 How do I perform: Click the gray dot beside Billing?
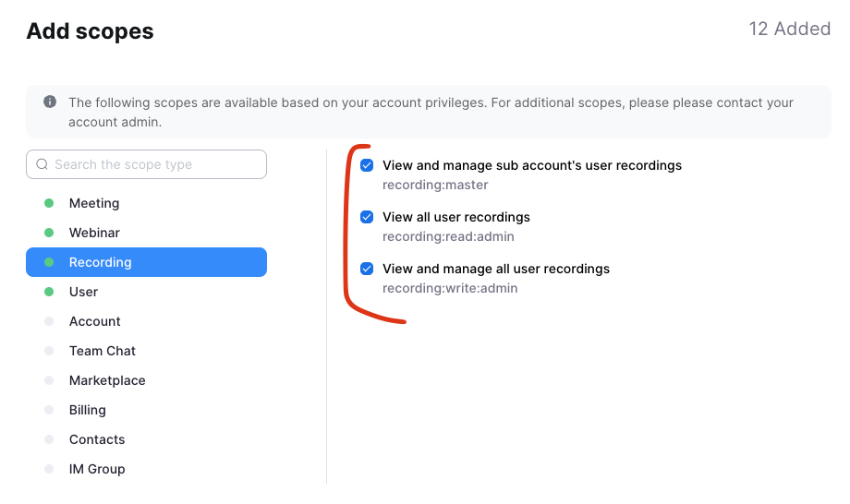[x=49, y=410]
